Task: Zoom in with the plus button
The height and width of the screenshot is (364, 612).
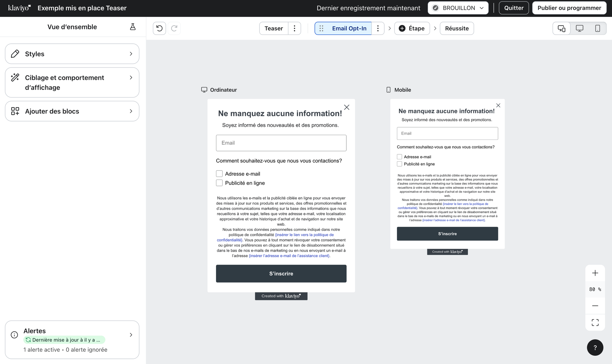Action: (x=595, y=273)
